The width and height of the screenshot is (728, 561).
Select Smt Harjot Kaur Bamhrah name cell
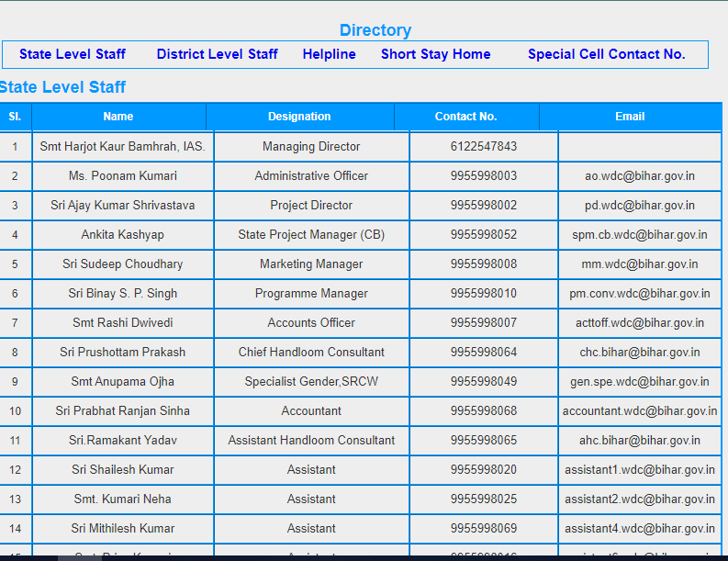pyautogui.click(x=122, y=147)
